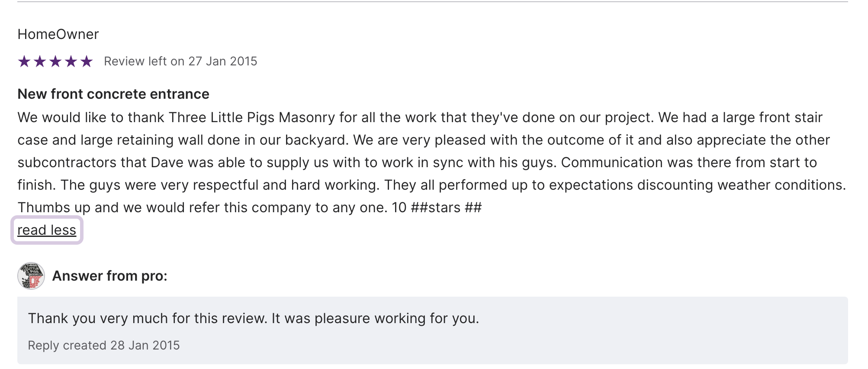
Task: Click the first purple rating star
Action: tap(24, 61)
